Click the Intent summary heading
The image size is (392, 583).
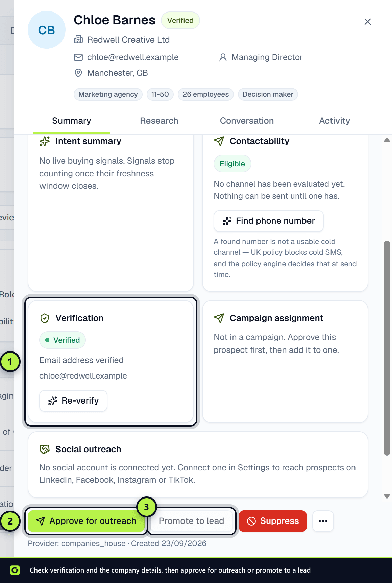coord(88,141)
